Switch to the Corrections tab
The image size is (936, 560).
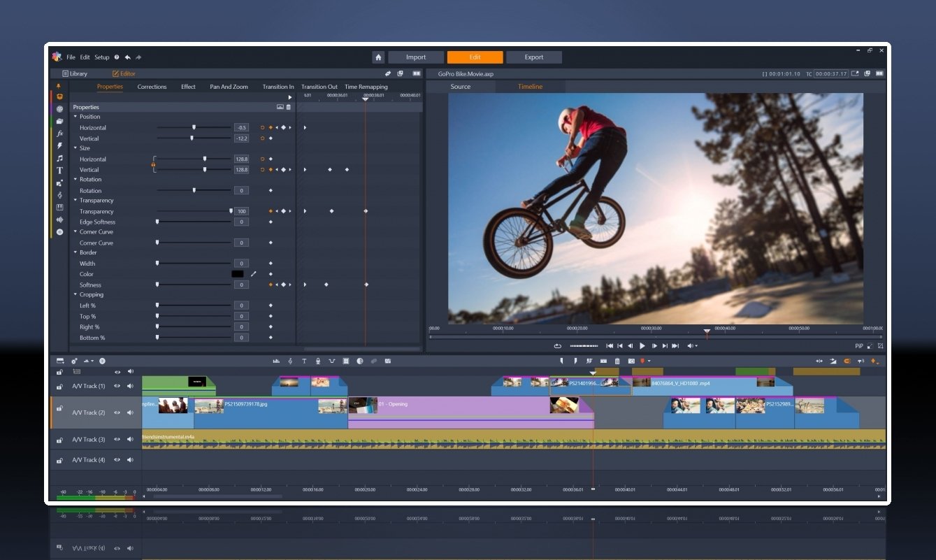pyautogui.click(x=152, y=87)
